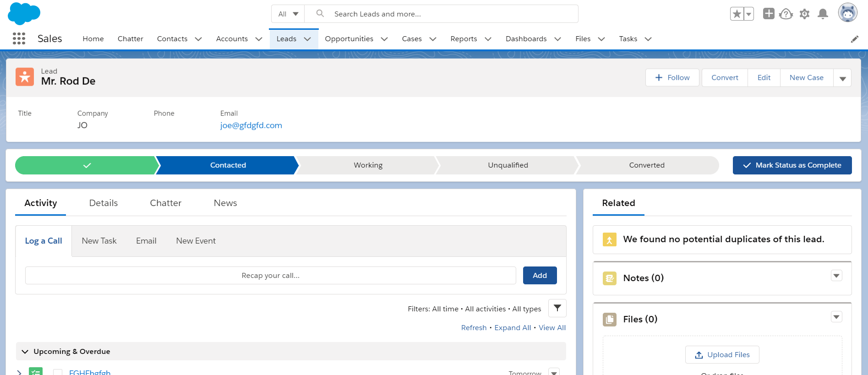Expand the Contacts nav dropdown chevron

pyautogui.click(x=198, y=39)
